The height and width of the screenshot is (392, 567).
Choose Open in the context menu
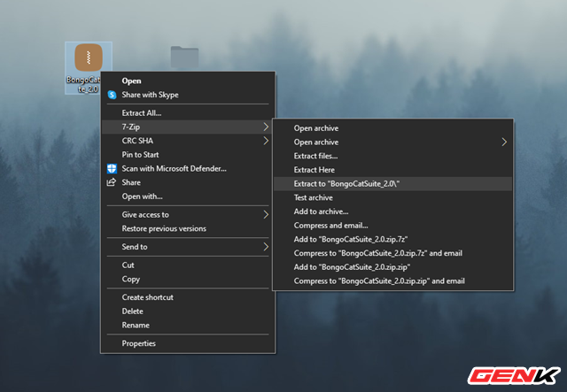point(188,81)
